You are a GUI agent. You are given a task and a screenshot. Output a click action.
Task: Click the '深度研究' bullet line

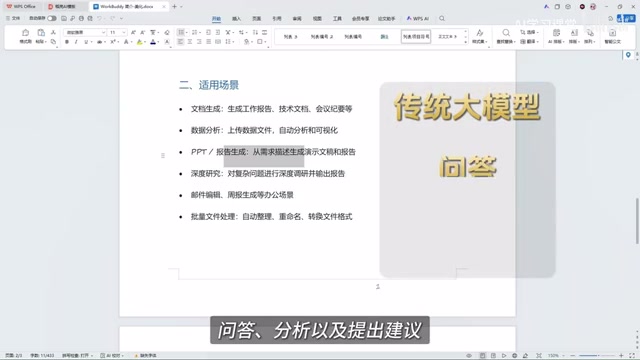coord(268,173)
